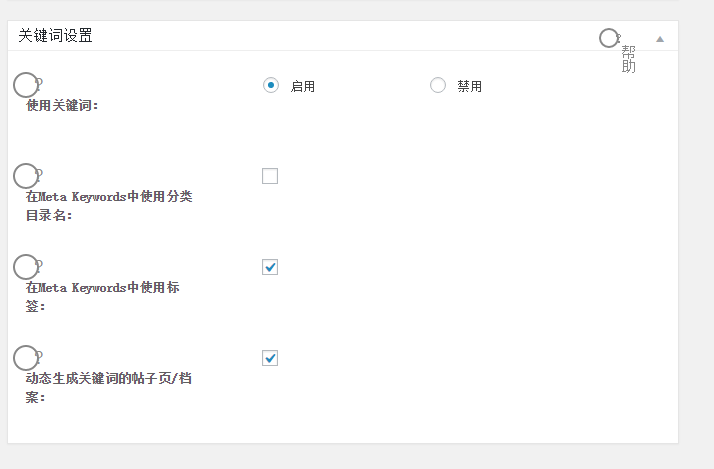Click the 关键词设置 panel title
The height and width of the screenshot is (469, 714).
pos(55,36)
